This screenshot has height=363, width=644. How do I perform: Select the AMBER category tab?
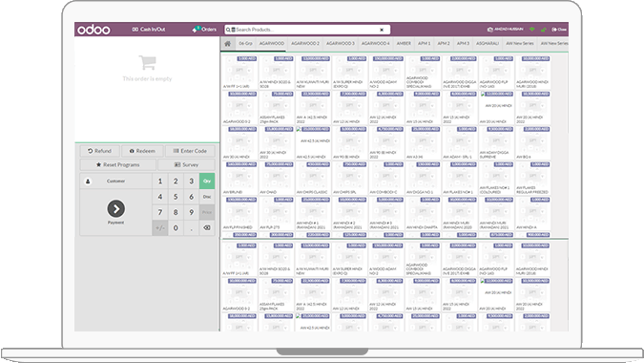pos(404,44)
